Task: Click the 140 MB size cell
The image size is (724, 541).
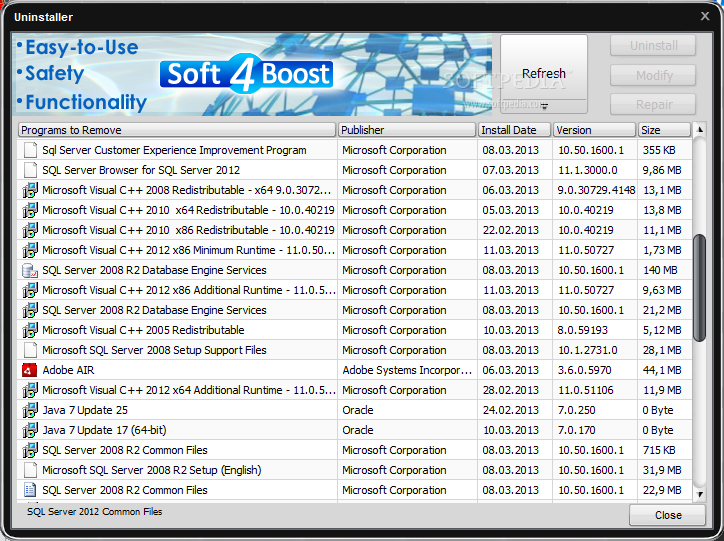Action: [x=660, y=270]
